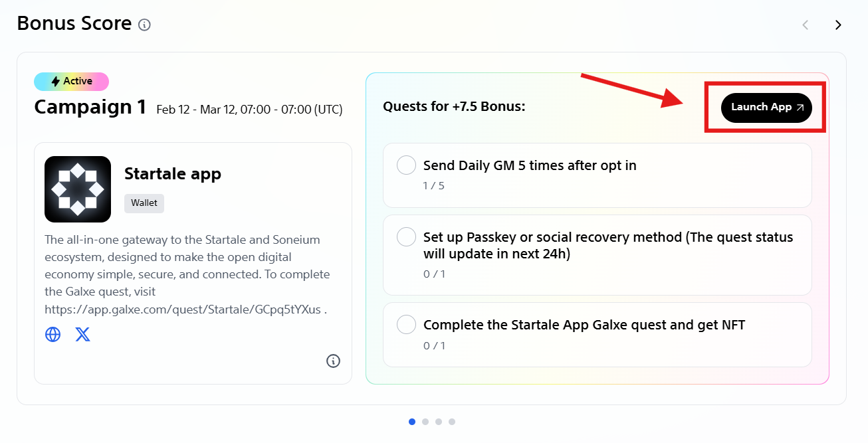This screenshot has height=443, width=868.
Task: Toggle the Send Daily GM quest circle
Action: (406, 165)
